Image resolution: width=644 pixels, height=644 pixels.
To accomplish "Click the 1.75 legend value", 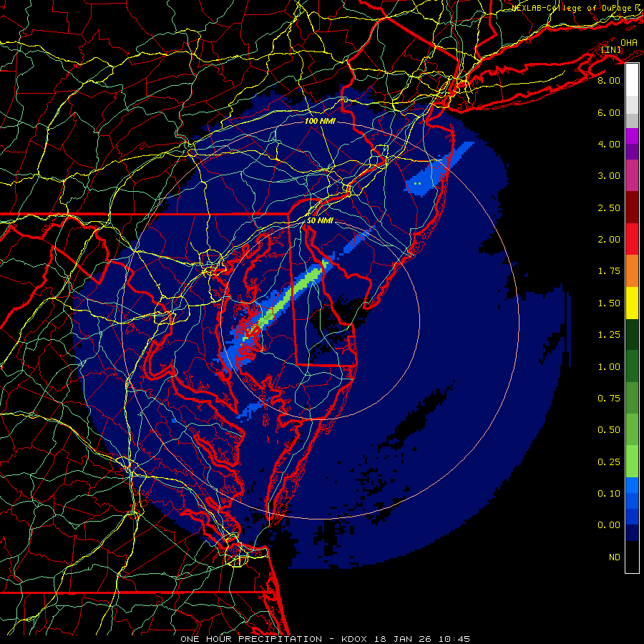I will pos(609,271).
